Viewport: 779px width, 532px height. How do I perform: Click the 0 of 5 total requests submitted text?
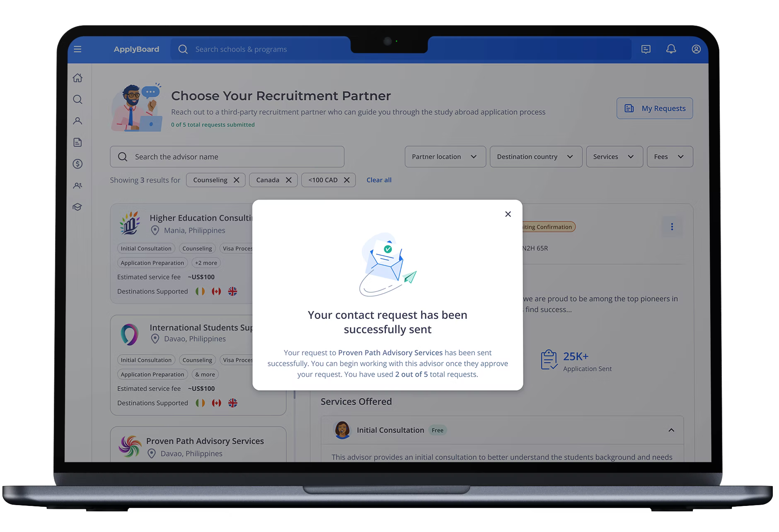[x=213, y=125]
